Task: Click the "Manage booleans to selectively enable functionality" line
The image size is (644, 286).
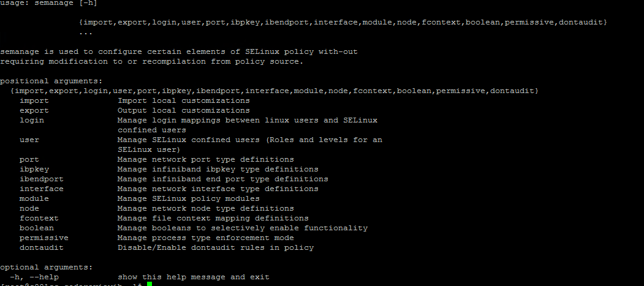Action: 242,228
